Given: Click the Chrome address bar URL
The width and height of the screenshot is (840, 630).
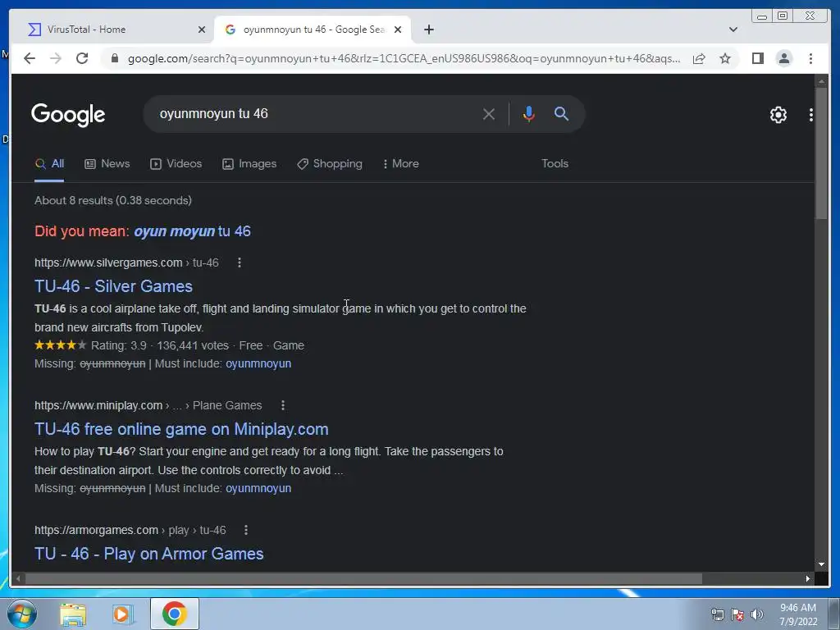Looking at the screenshot, I should click(x=404, y=58).
